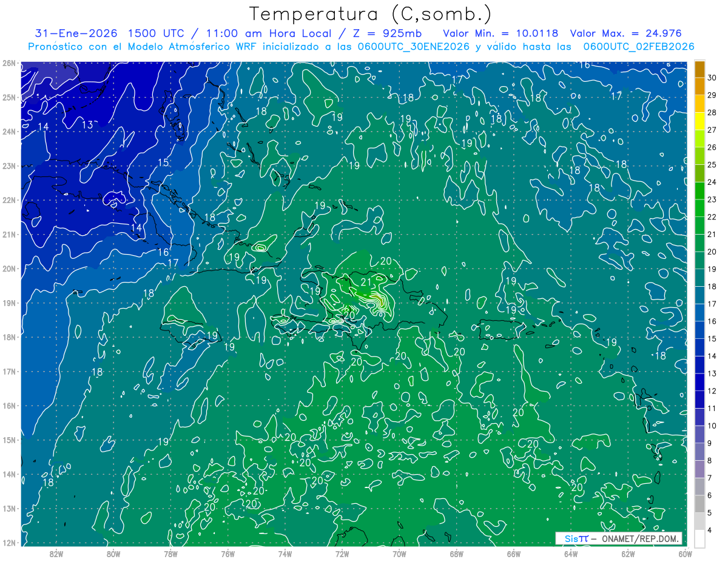The height and width of the screenshot is (562, 728).
Task: Click the '74W' longitude axis label
Action: coord(285,554)
